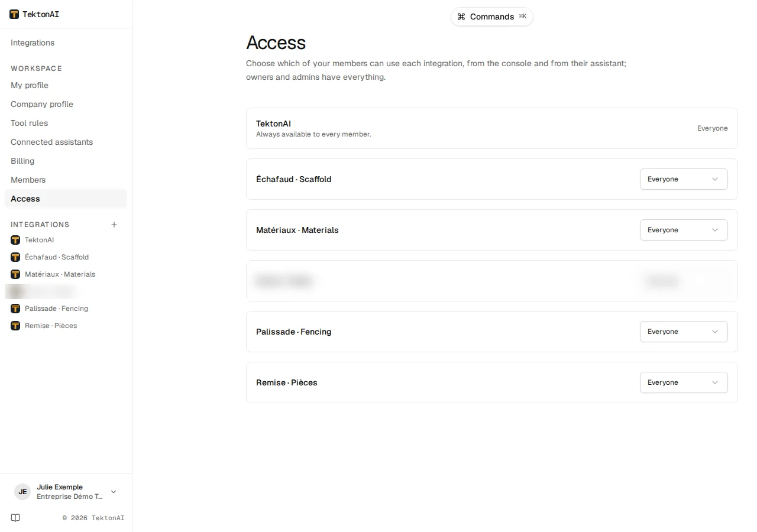Click the Remise · Pièces row title

pos(287,382)
